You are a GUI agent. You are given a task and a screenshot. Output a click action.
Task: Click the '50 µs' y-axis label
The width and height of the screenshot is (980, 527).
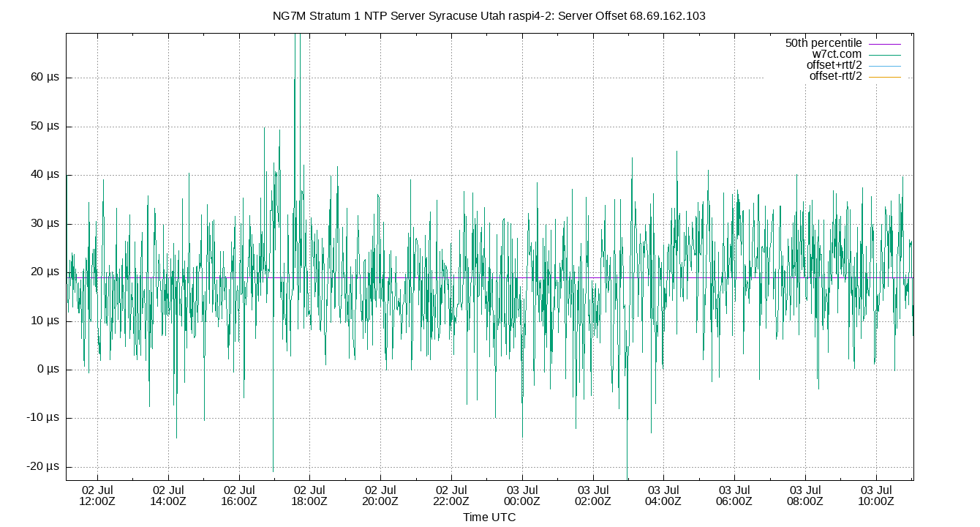45,127
